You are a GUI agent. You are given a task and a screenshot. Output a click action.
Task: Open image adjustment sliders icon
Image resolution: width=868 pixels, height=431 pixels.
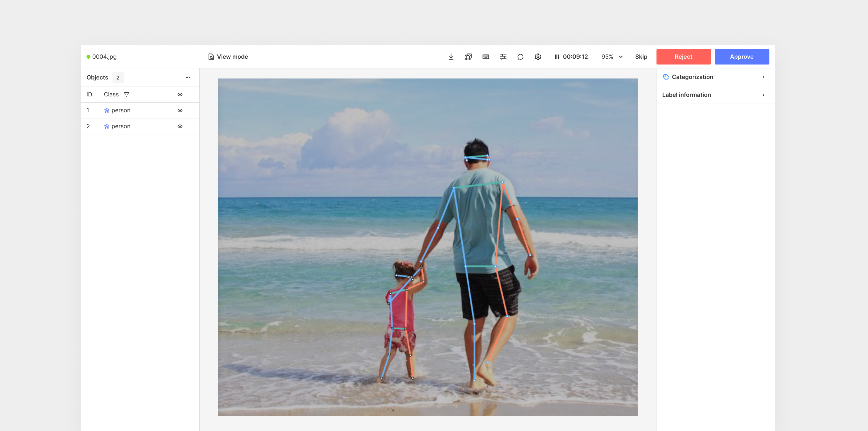pyautogui.click(x=503, y=57)
